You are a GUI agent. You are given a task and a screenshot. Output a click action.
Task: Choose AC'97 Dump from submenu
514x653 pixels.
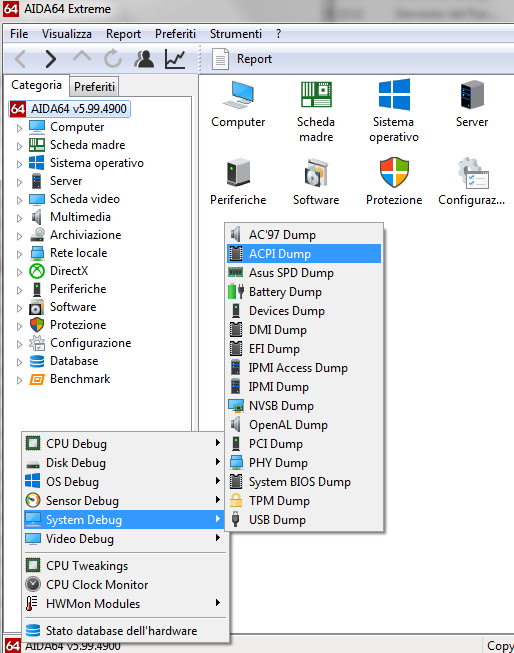click(304, 234)
